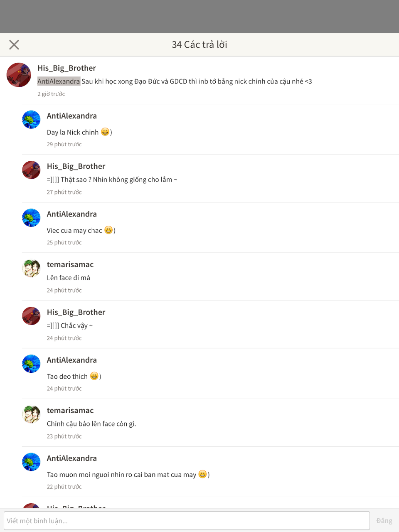
Task: Click the Đăng post button
Action: pyautogui.click(x=384, y=521)
